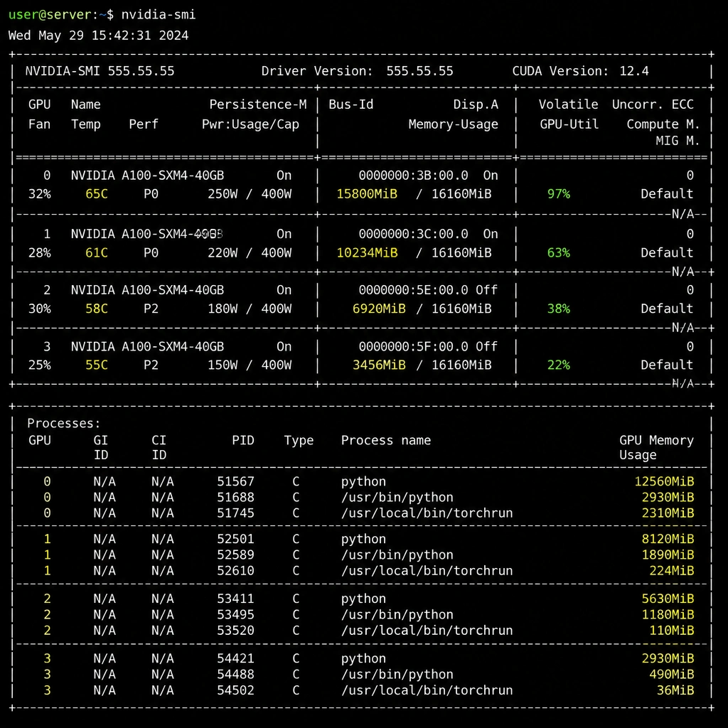This screenshot has width=728, height=728.
Task: Click process memory 36MiB
Action: click(x=675, y=690)
